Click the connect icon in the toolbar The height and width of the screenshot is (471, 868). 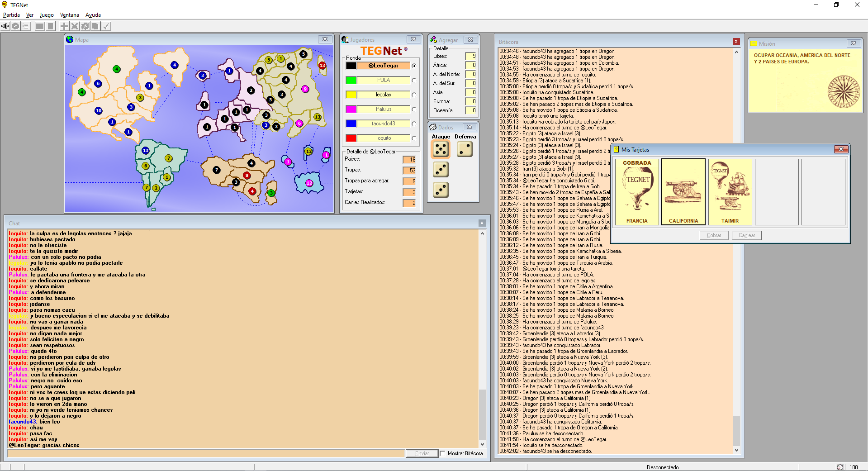[x=5, y=26]
